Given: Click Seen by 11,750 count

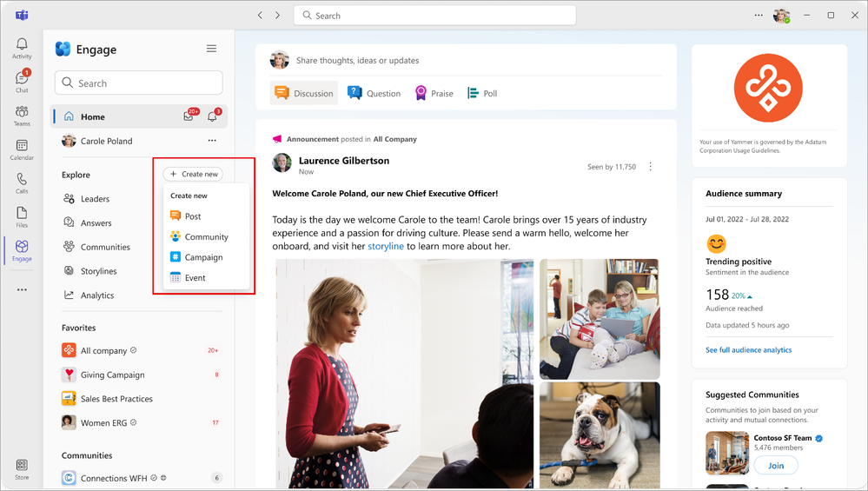Looking at the screenshot, I should [612, 167].
